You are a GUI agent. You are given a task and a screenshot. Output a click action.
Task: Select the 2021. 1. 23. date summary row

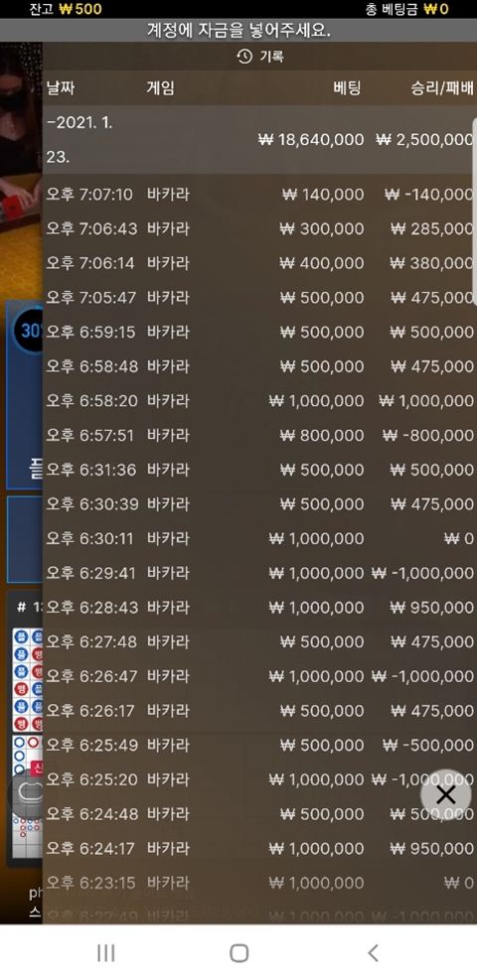pyautogui.click(x=259, y=139)
